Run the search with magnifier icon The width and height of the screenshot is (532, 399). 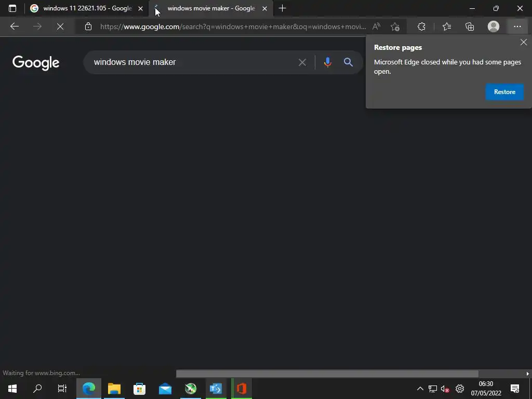point(348,62)
